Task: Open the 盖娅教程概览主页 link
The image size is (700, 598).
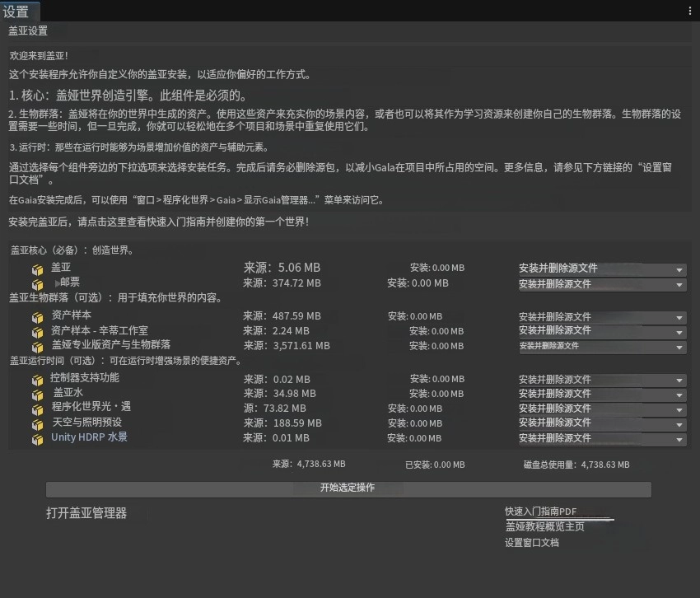Action: tap(544, 526)
